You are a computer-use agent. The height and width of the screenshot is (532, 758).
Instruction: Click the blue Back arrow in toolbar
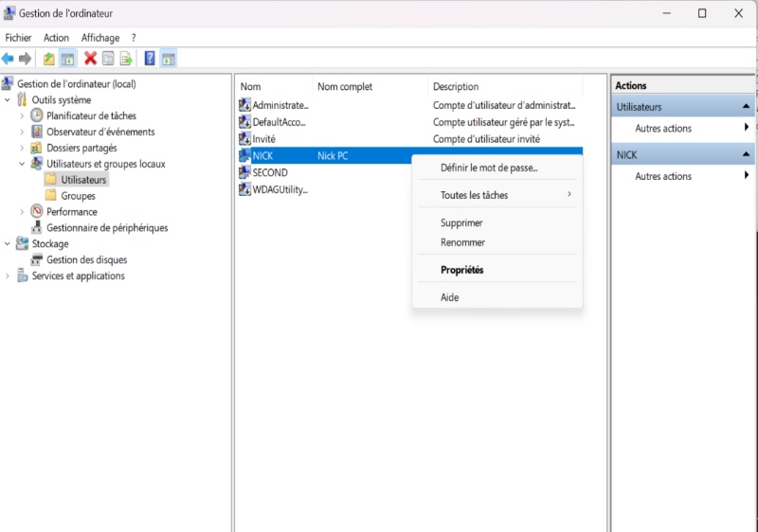click(x=8, y=59)
